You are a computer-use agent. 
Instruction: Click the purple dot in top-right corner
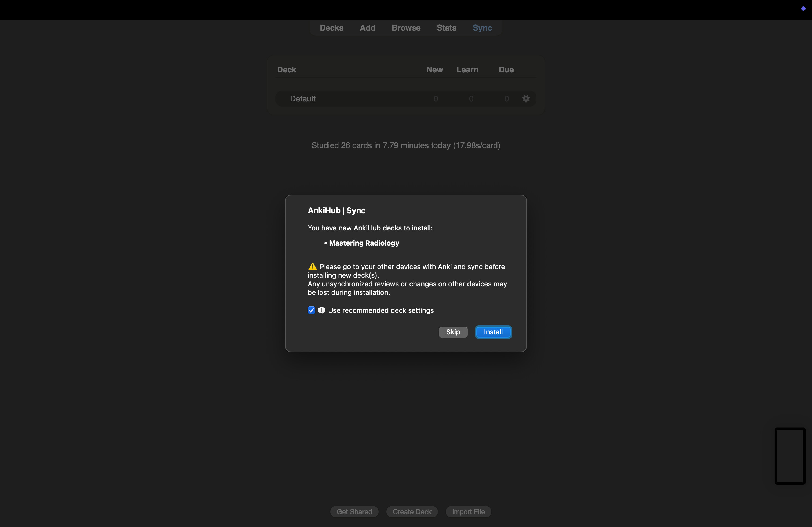coord(803,9)
